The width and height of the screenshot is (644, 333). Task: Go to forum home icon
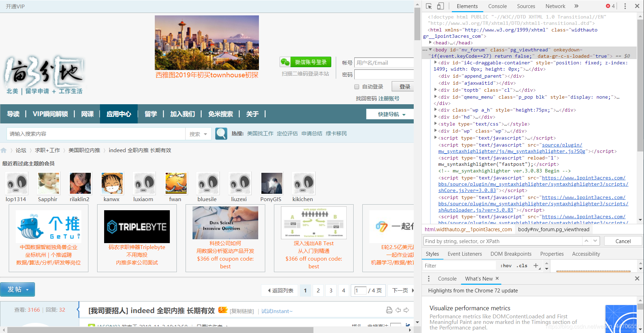click(x=4, y=150)
